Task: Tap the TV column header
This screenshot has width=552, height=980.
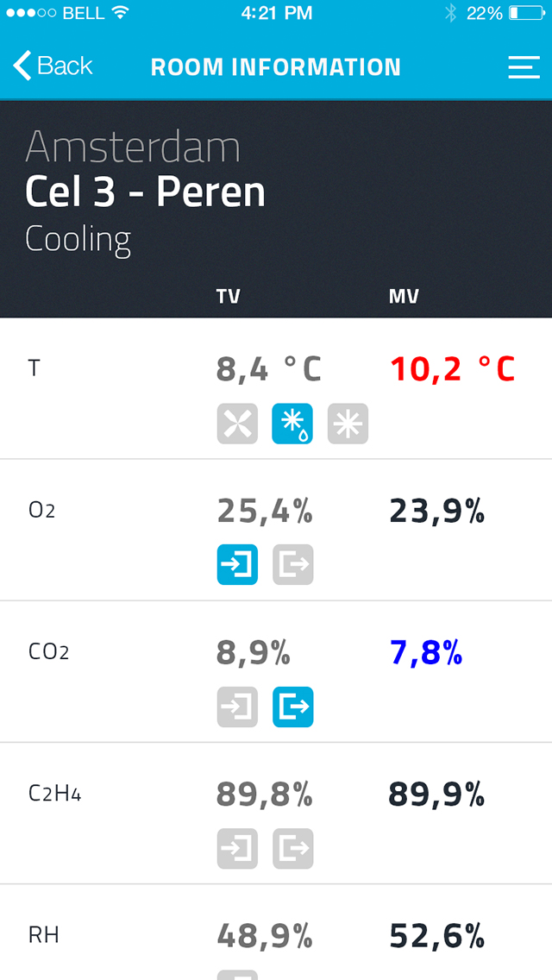Action: pyautogui.click(x=229, y=296)
